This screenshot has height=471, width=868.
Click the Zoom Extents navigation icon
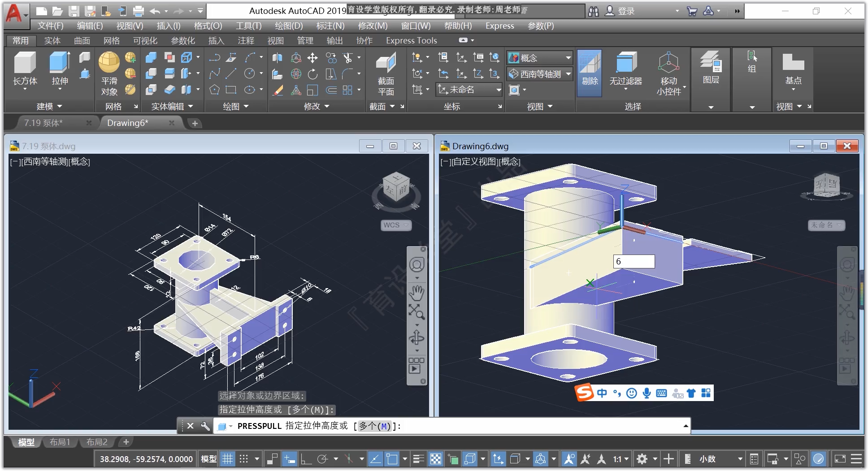pyautogui.click(x=417, y=311)
